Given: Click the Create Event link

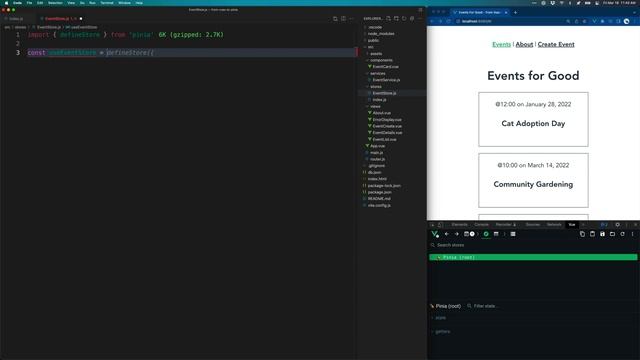Looking at the screenshot, I should click(556, 44).
